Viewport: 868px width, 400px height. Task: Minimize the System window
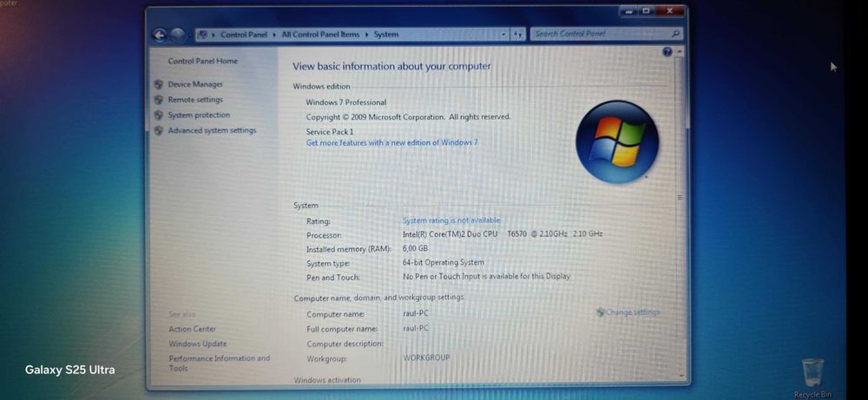click(x=628, y=11)
